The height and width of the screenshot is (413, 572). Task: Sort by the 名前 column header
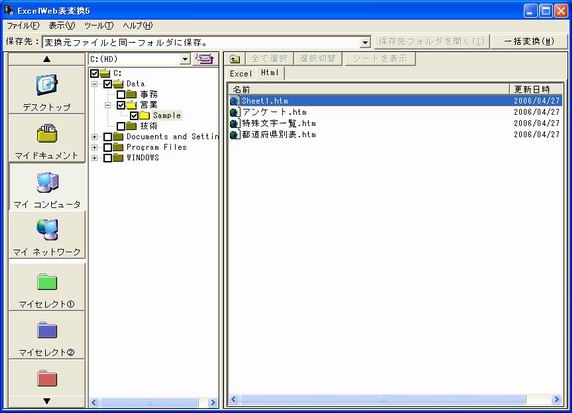(368, 89)
